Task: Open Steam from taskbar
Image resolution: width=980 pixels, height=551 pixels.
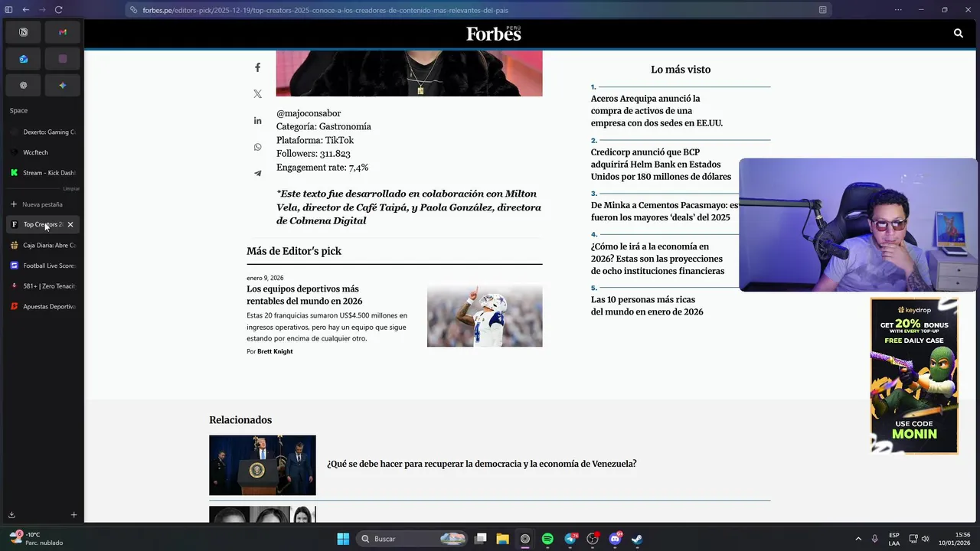Action: coord(637,539)
